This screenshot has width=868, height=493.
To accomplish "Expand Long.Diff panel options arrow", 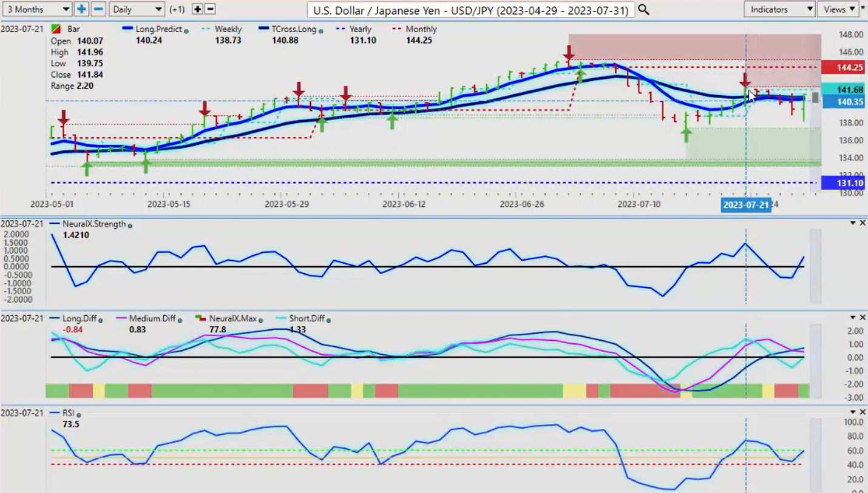I will click(x=853, y=318).
